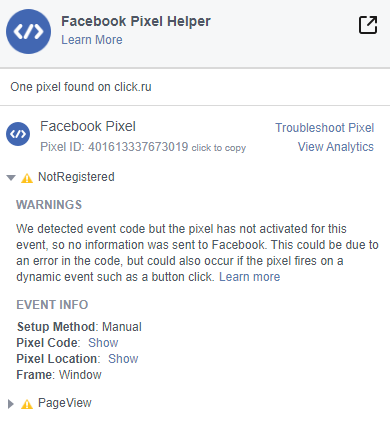Open popup in new window icon
Viewport: 390px width, 432px height.
[368, 25]
